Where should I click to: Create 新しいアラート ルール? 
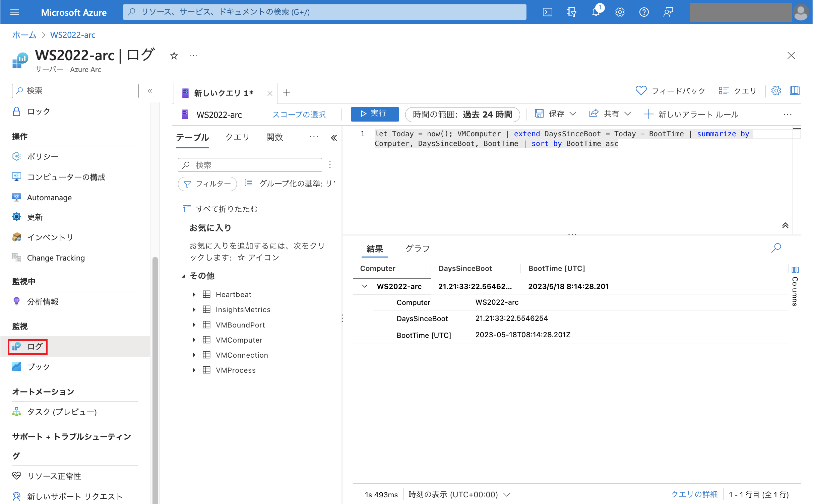click(691, 115)
